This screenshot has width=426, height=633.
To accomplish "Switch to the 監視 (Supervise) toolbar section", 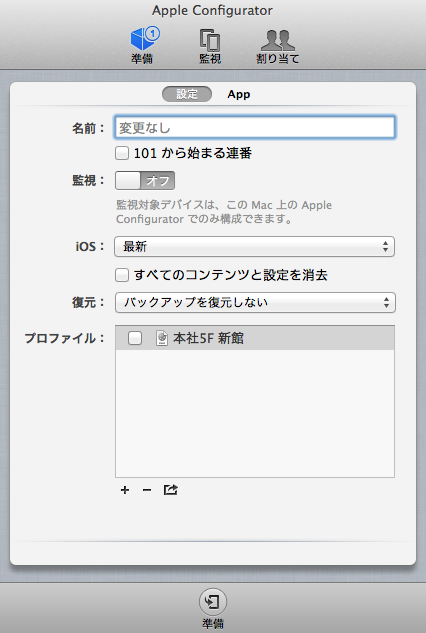I will [210, 46].
